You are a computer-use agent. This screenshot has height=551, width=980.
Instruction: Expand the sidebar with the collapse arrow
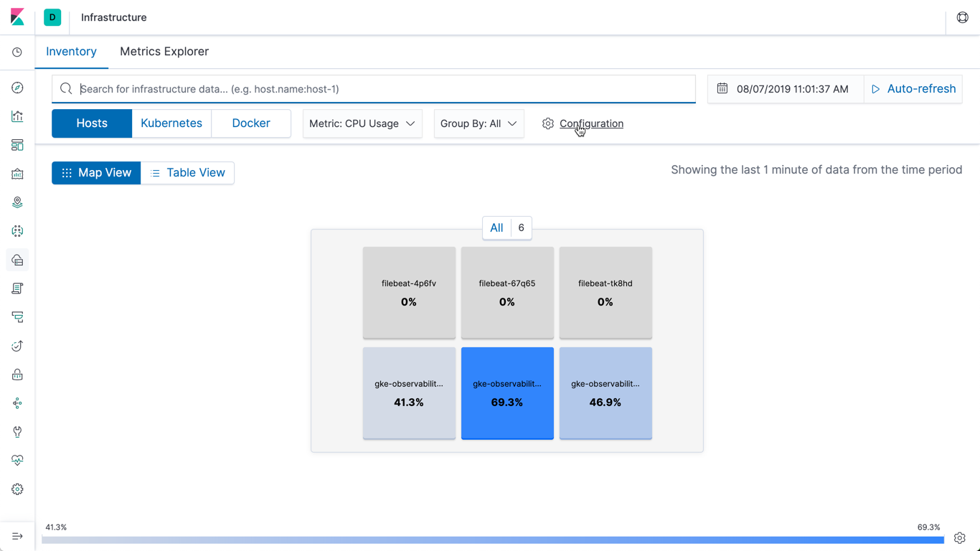pyautogui.click(x=17, y=535)
